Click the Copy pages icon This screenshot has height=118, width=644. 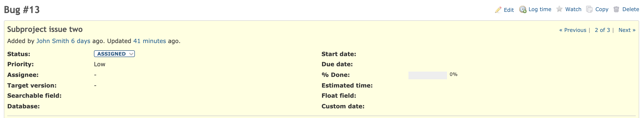[x=589, y=9]
